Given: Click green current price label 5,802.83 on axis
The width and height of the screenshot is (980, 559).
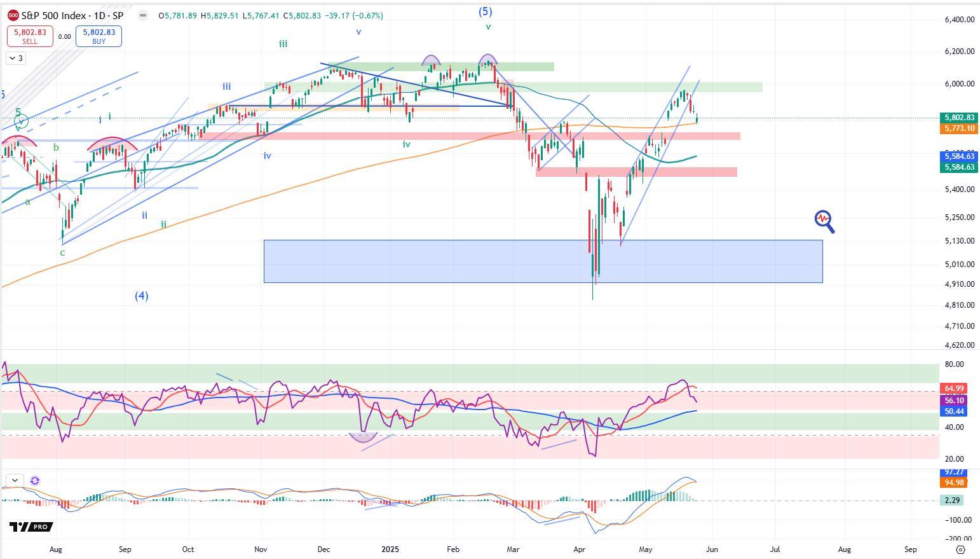Looking at the screenshot, I should pyautogui.click(x=958, y=118).
